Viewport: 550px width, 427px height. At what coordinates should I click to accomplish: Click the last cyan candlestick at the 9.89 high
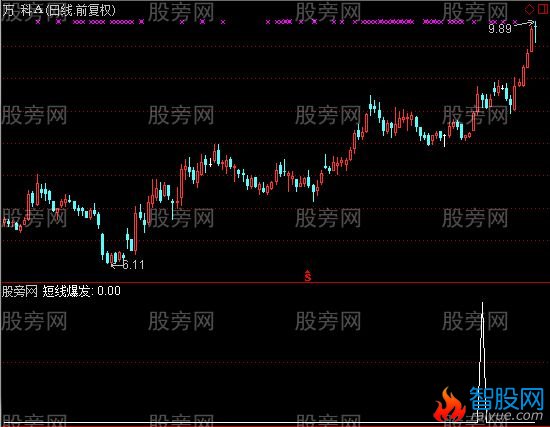coord(535,33)
